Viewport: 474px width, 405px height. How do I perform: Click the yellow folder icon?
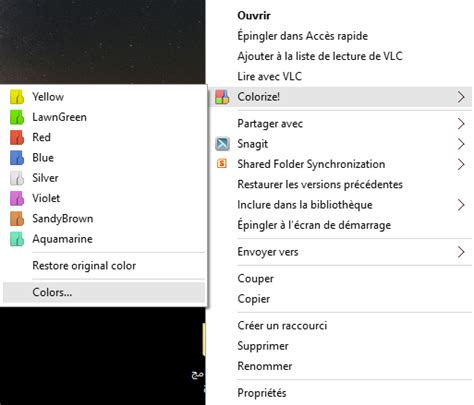(x=17, y=97)
